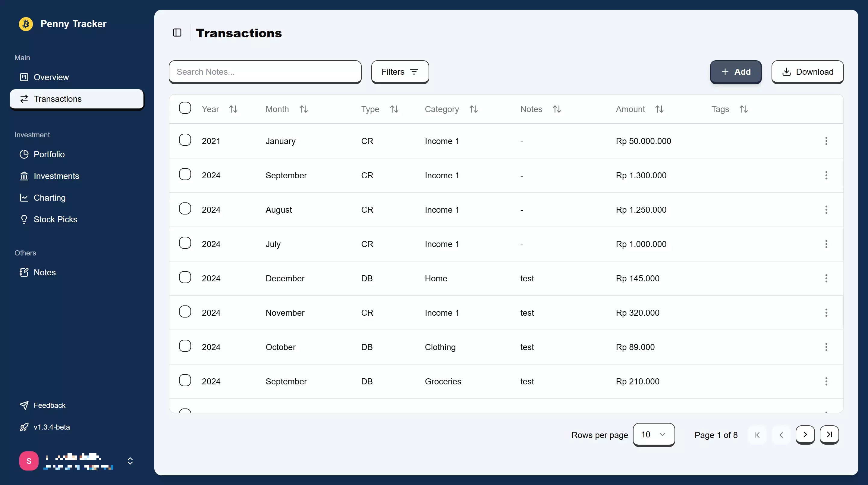Open Rows per page dropdown
Viewport: 868px width, 485px height.
654,435
